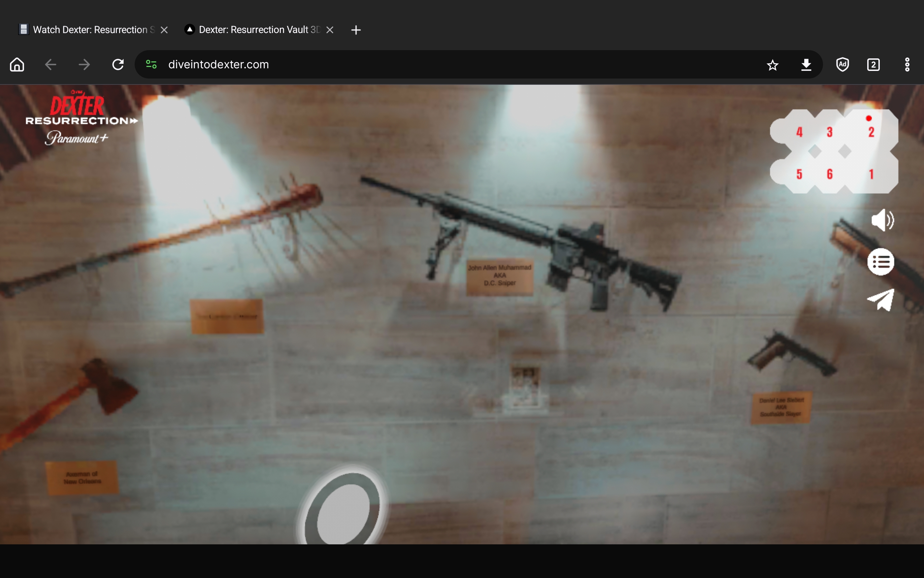Screen dimensions: 924x578
Task: Bookmark this page with the star
Action: [772, 65]
